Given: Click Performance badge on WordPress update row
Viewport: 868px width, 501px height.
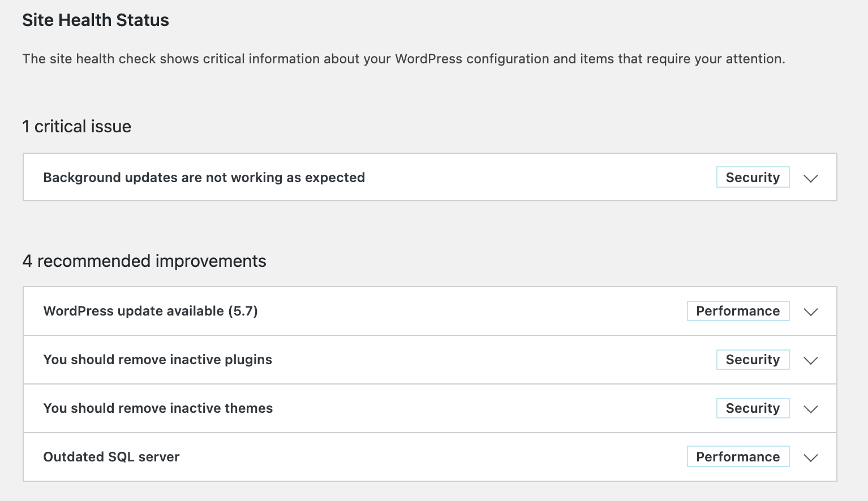Looking at the screenshot, I should tap(738, 311).
